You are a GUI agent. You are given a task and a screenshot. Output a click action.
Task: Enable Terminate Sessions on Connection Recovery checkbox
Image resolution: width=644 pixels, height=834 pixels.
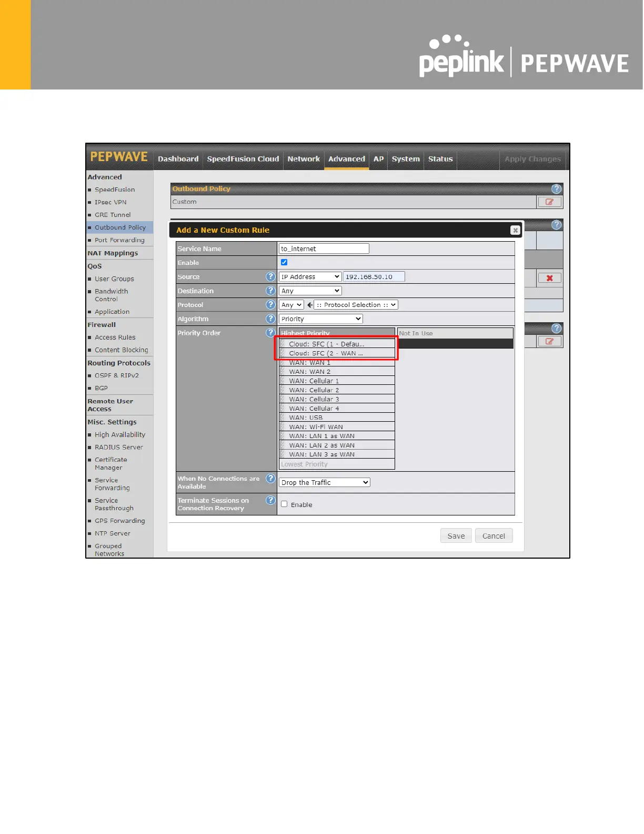(284, 504)
